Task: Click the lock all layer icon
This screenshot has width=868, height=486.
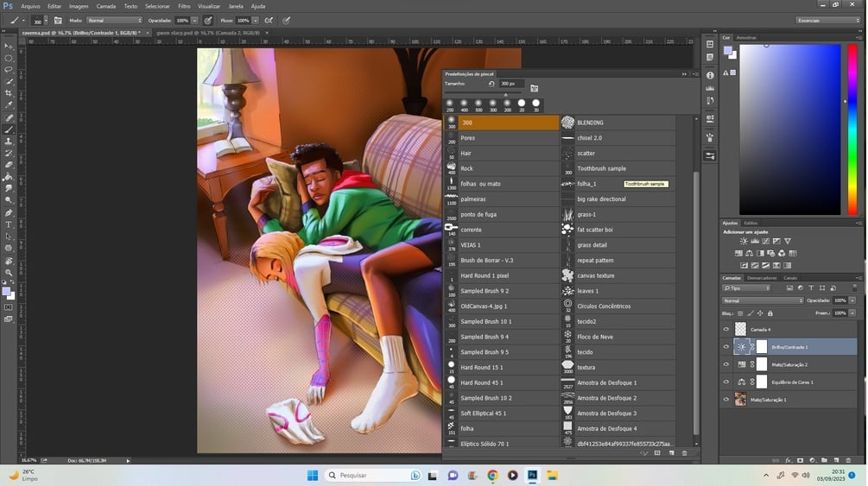Action: coord(770,313)
